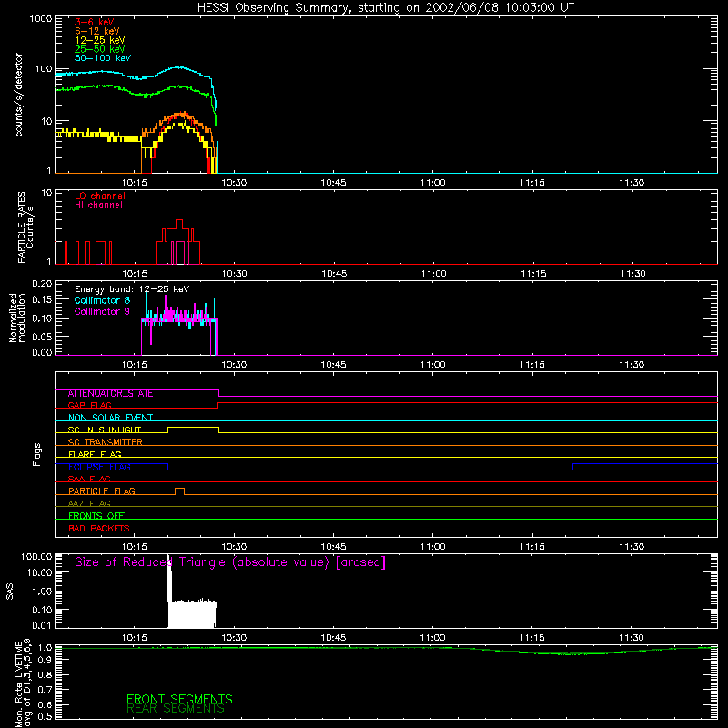Click the vertical Flags axis label
Viewport: 728px width, 728px height.
pos(37,454)
